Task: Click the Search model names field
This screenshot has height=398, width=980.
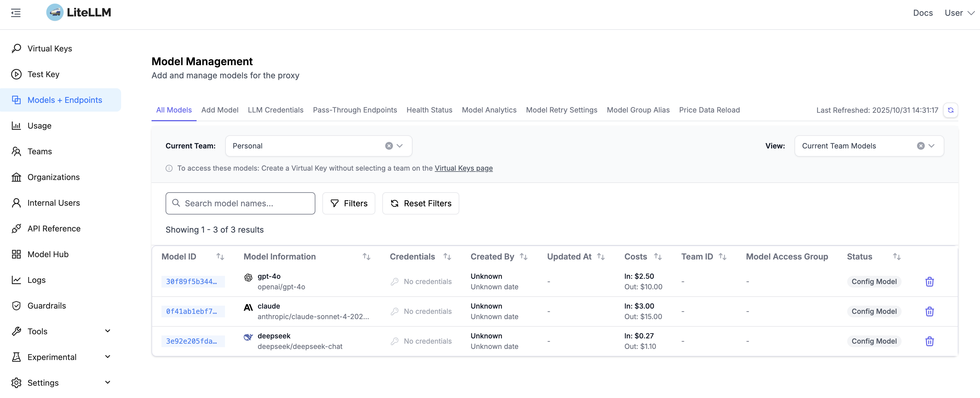Action: (x=240, y=203)
